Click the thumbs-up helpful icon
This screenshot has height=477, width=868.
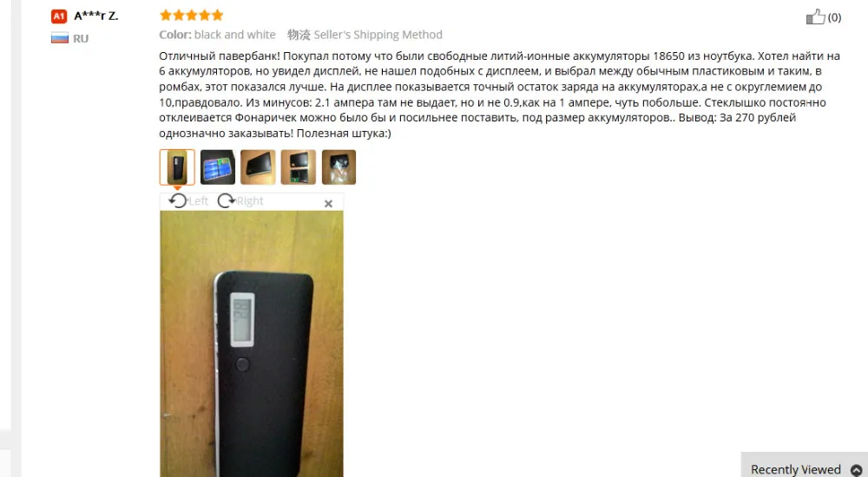(815, 17)
